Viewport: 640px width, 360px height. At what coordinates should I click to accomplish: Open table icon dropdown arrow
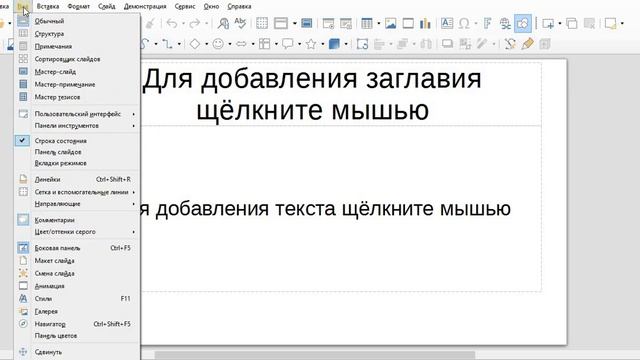[x=378, y=24]
